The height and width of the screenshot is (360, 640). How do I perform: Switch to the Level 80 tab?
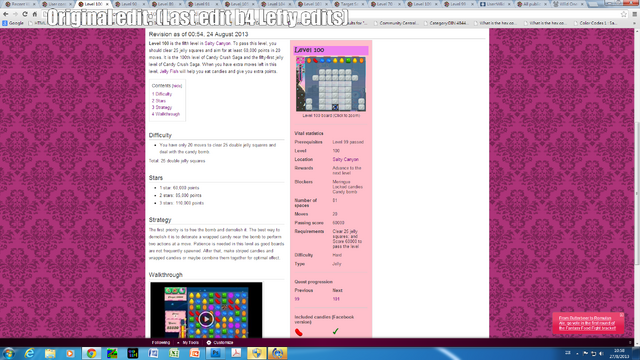tap(165, 4)
